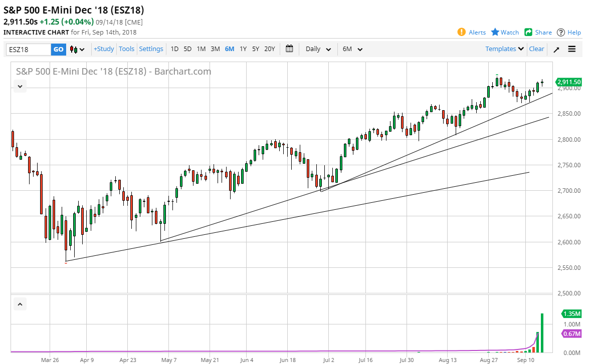The height and width of the screenshot is (364, 590).
Task: Open the hamburger menu icon
Action: pyautogui.click(x=571, y=49)
